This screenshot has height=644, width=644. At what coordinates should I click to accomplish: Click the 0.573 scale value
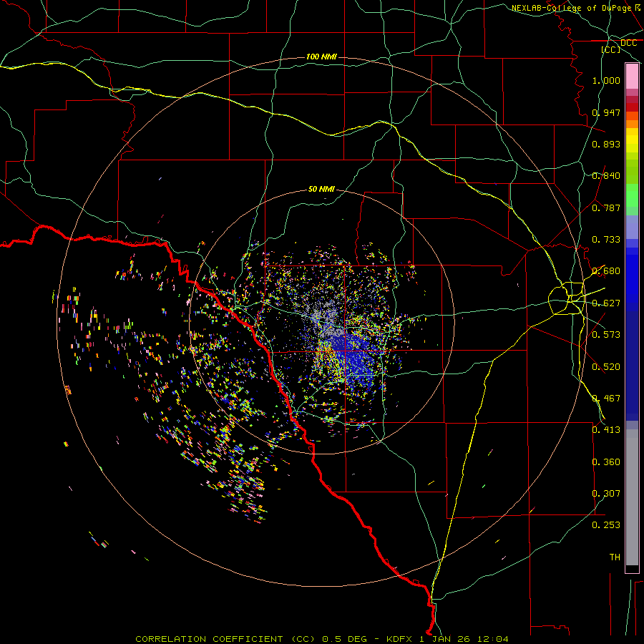click(606, 335)
